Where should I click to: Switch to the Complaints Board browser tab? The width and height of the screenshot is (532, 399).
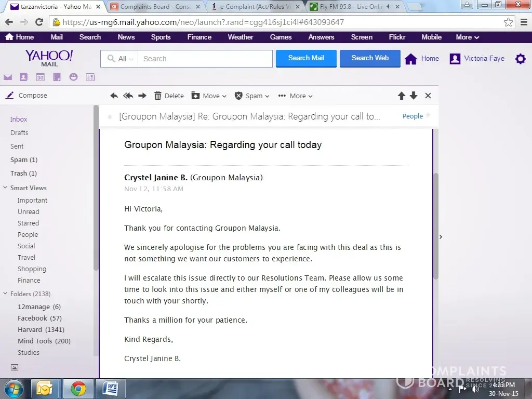click(x=155, y=7)
